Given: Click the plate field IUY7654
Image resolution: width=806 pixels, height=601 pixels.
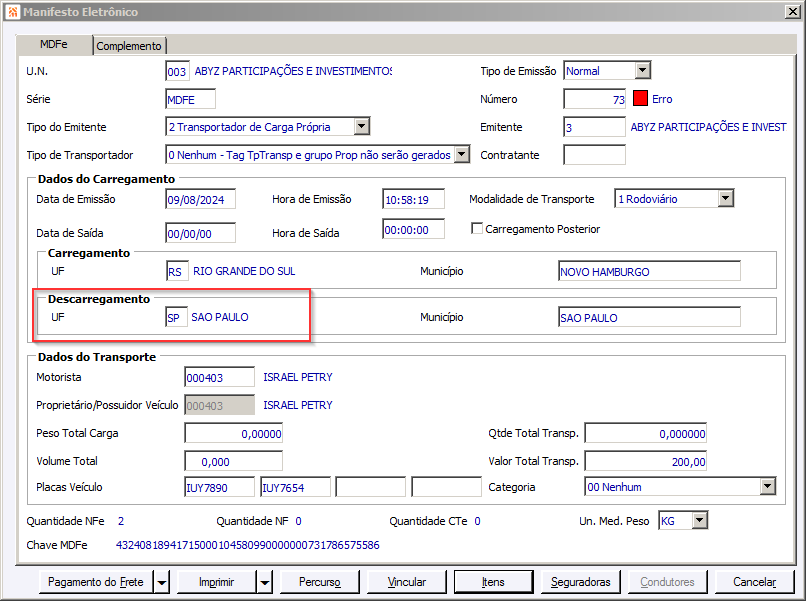Looking at the screenshot, I should [x=296, y=487].
